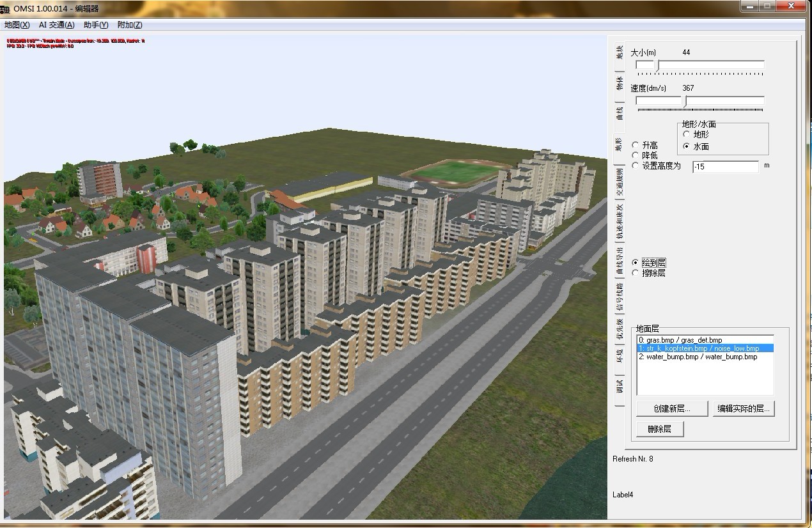
Task: Switch to the 物体 vertical tab
Action: 619,84
